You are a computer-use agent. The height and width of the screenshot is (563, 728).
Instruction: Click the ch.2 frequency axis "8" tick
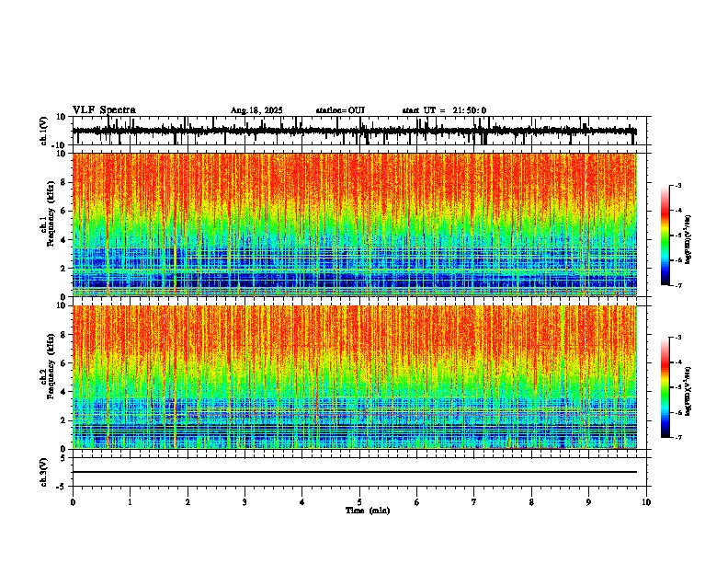[x=64, y=334]
